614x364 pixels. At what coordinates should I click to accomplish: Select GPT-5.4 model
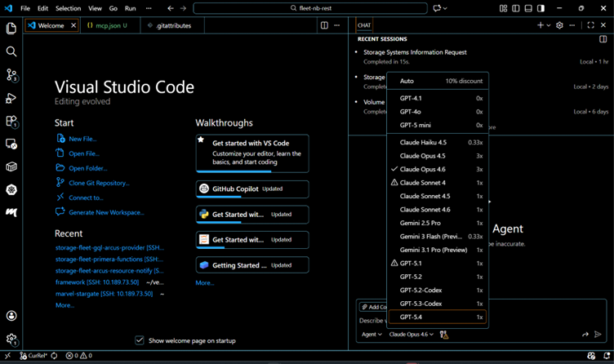[x=438, y=317]
